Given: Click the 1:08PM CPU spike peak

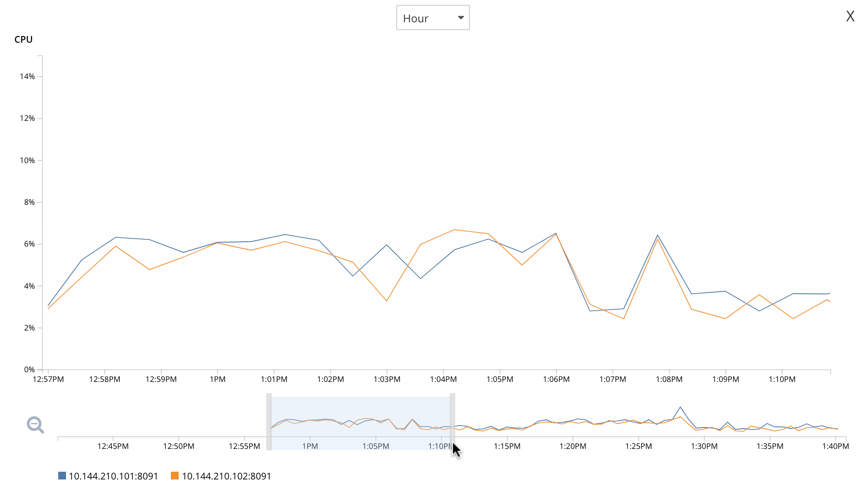Looking at the screenshot, I should 658,235.
